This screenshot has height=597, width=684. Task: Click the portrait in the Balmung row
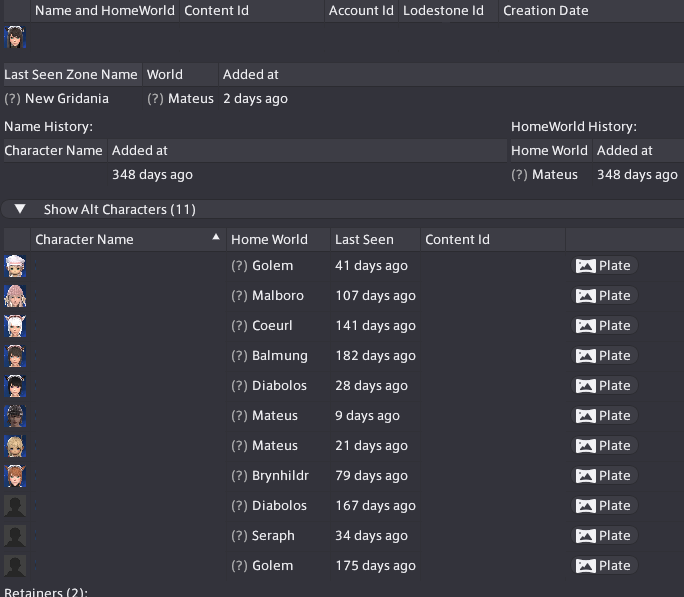(15, 356)
